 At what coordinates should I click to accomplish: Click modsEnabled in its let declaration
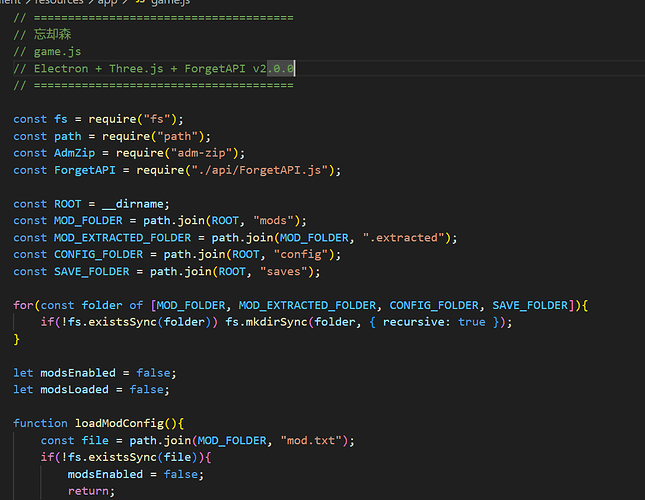pyautogui.click(x=78, y=373)
